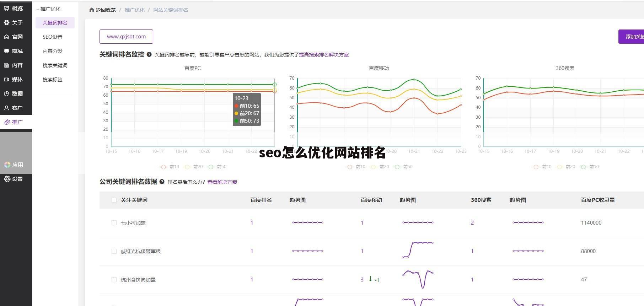Click the 360搜索 column header
This screenshot has height=306, width=644.
point(481,200)
